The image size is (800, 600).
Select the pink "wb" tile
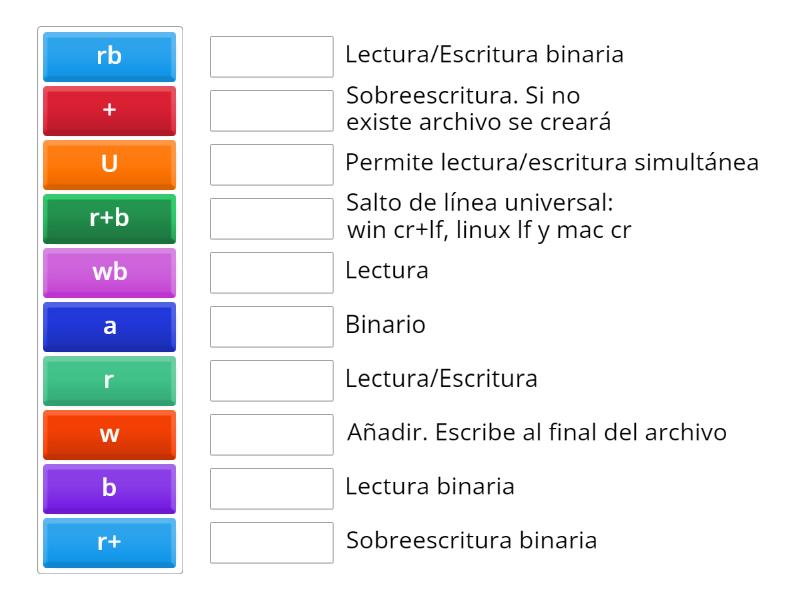tap(109, 273)
